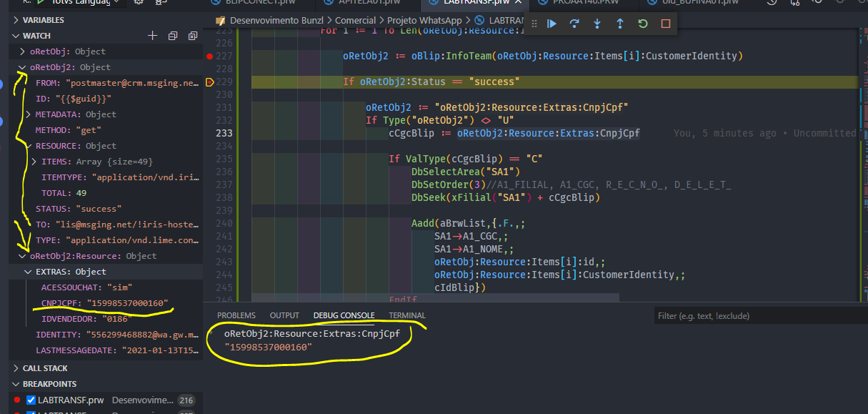Screen dimensions: 868x414
Task: Open the BLIPCONECT.prw editor tab
Action: click(x=259, y=3)
